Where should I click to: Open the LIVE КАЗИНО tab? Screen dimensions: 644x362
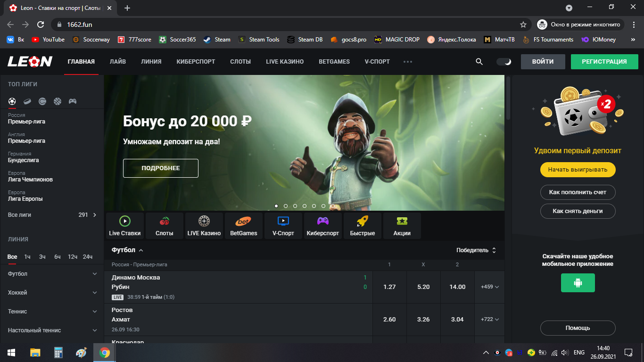tap(285, 62)
